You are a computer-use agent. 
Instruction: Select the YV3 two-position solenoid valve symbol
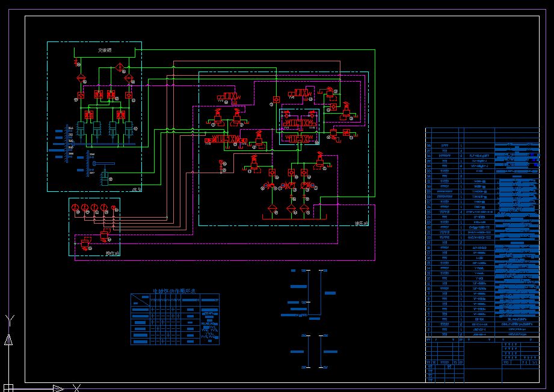pos(229,97)
